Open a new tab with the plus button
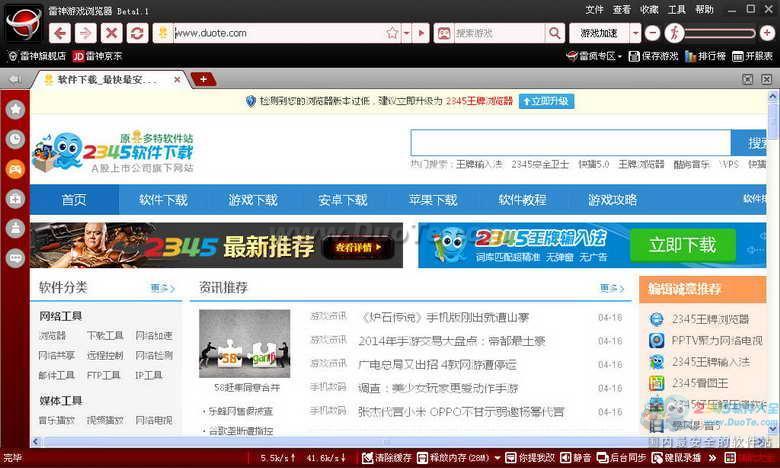780x468 pixels. [x=203, y=79]
